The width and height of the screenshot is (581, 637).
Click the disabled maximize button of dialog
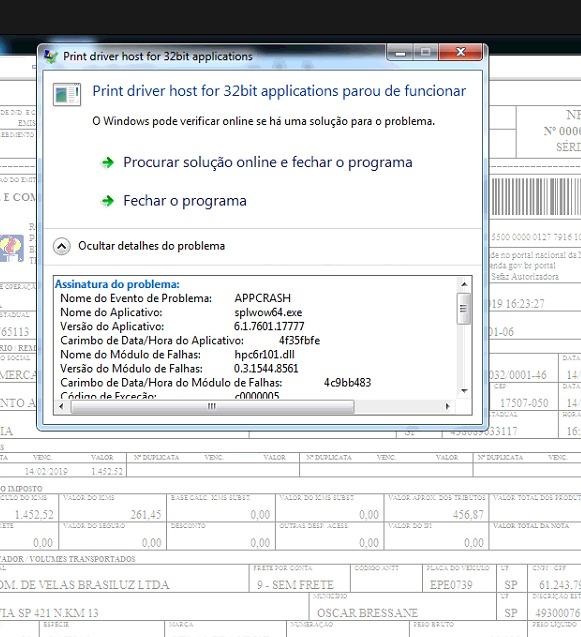(x=426, y=52)
